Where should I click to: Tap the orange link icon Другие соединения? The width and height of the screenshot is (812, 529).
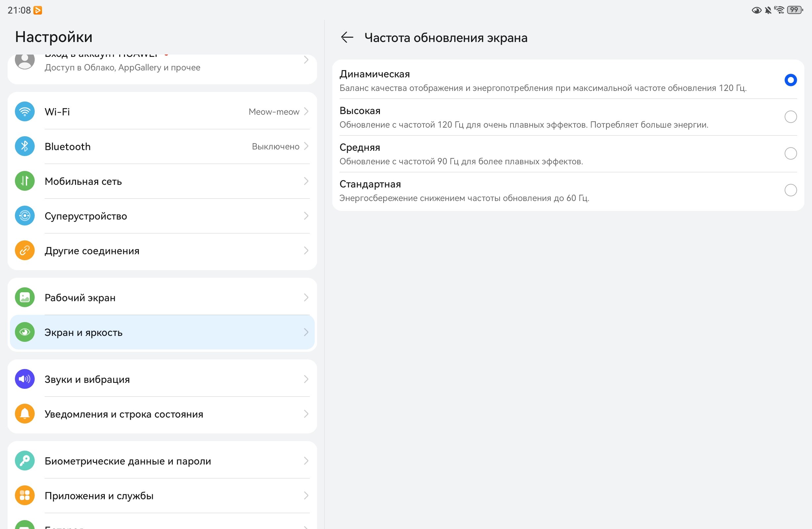(x=24, y=251)
